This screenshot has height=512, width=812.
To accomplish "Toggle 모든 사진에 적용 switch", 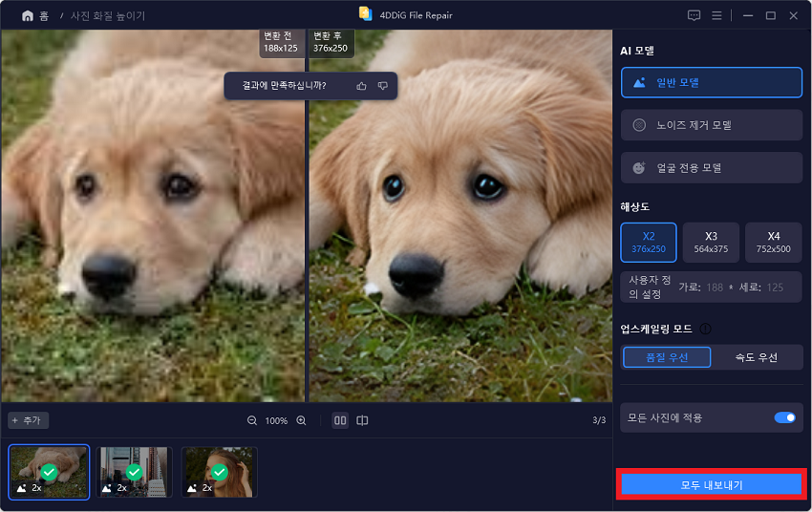I will tap(784, 417).
